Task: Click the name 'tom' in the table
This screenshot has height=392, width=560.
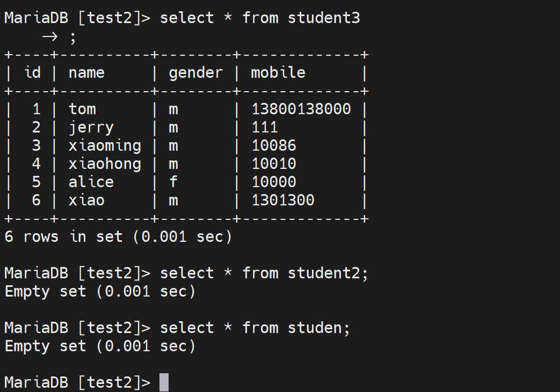Action: (82, 109)
